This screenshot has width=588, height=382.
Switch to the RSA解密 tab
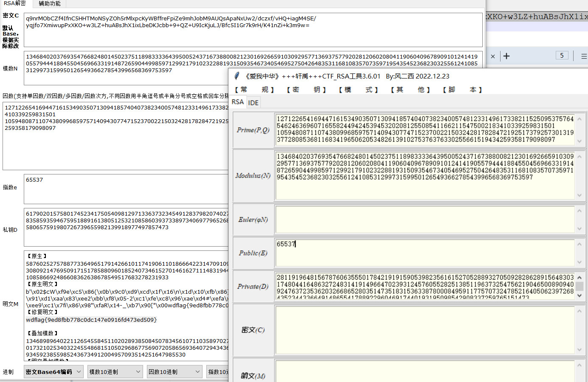[15, 3]
